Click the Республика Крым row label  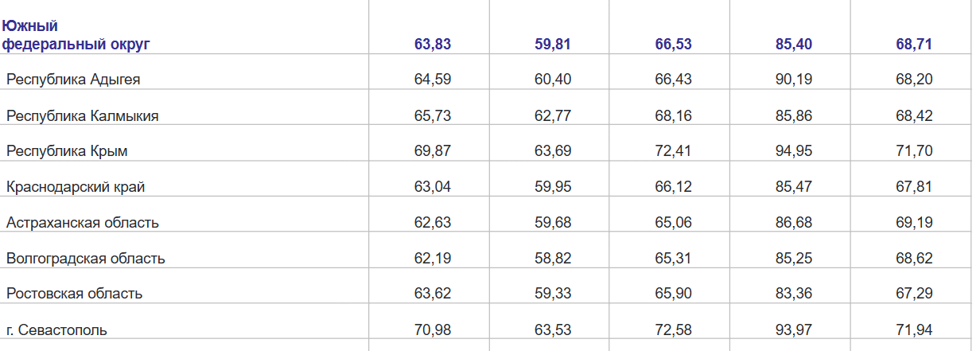point(67,151)
